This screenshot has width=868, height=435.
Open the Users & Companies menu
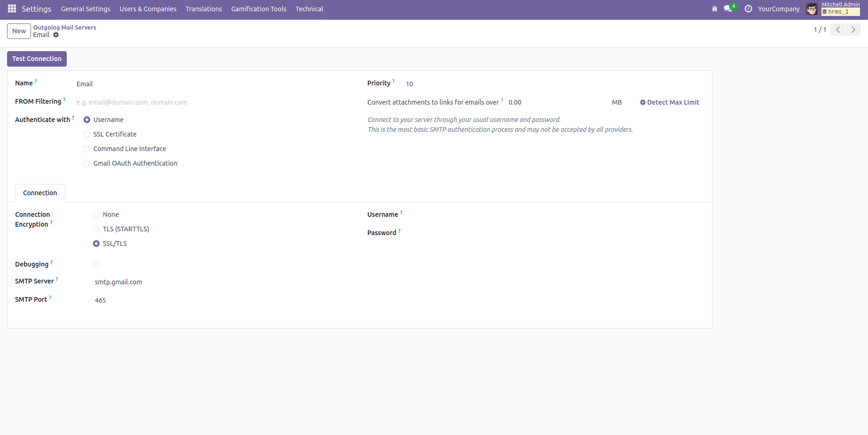[148, 9]
